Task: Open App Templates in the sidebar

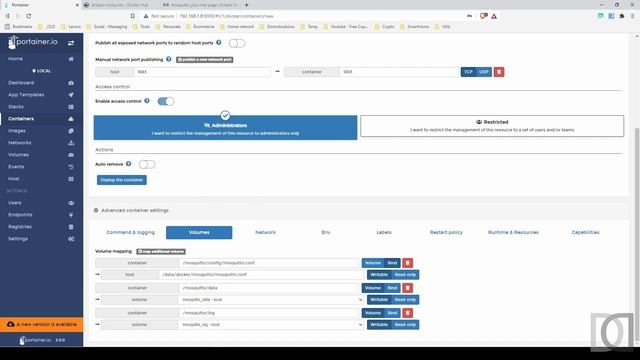Action: [x=26, y=95]
